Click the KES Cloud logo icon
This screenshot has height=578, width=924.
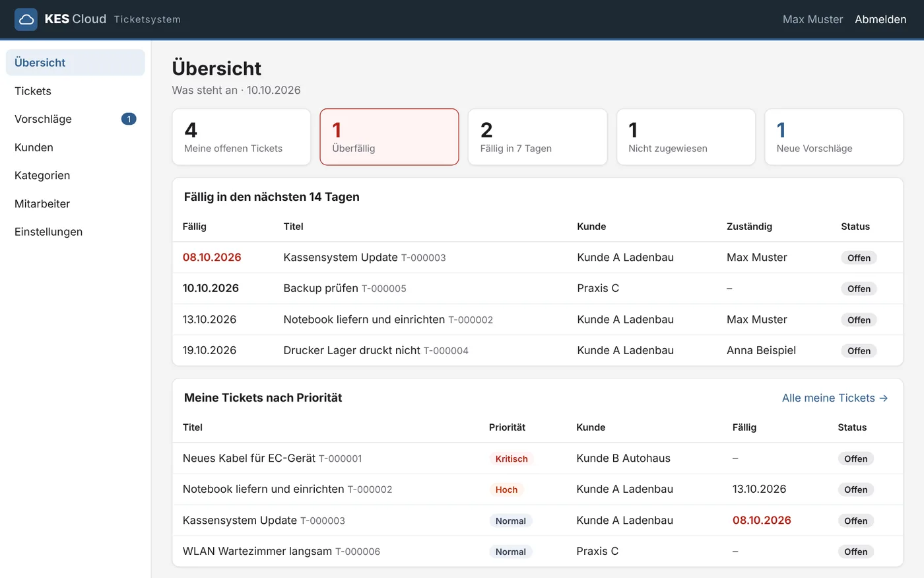(x=26, y=19)
